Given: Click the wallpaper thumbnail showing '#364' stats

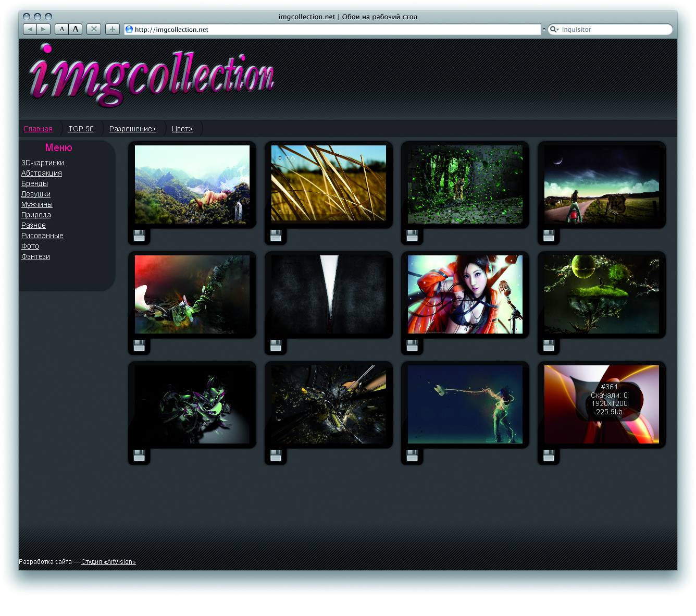Looking at the screenshot, I should point(601,404).
